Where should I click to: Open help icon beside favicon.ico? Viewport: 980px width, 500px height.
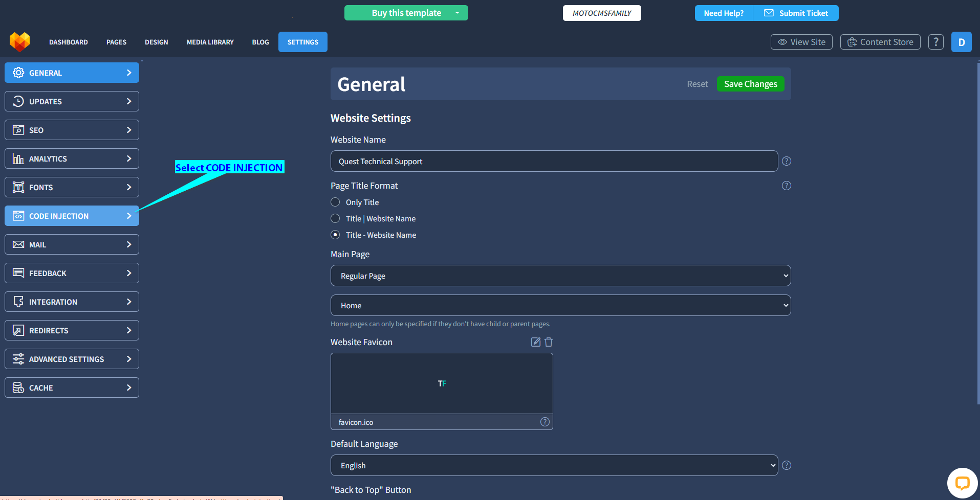pyautogui.click(x=545, y=422)
